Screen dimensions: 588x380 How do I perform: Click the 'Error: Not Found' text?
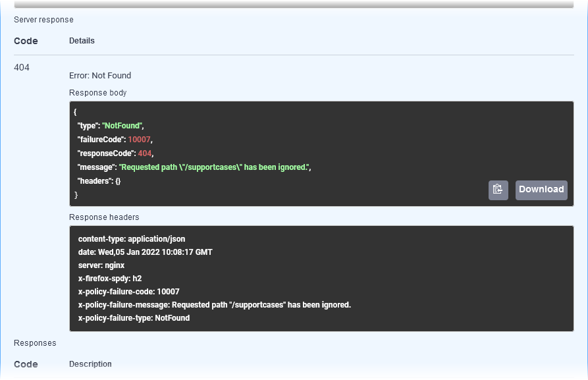(x=100, y=76)
